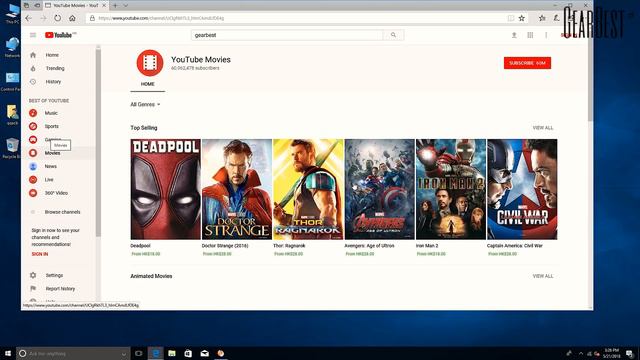
Task: Click SIGN IN link in sidebar
Action: (40, 254)
